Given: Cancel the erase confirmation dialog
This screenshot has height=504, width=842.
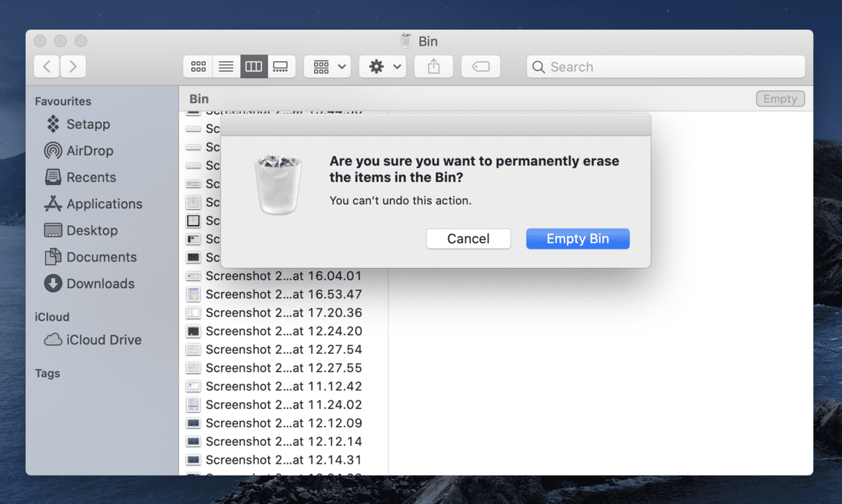Looking at the screenshot, I should tap(468, 239).
